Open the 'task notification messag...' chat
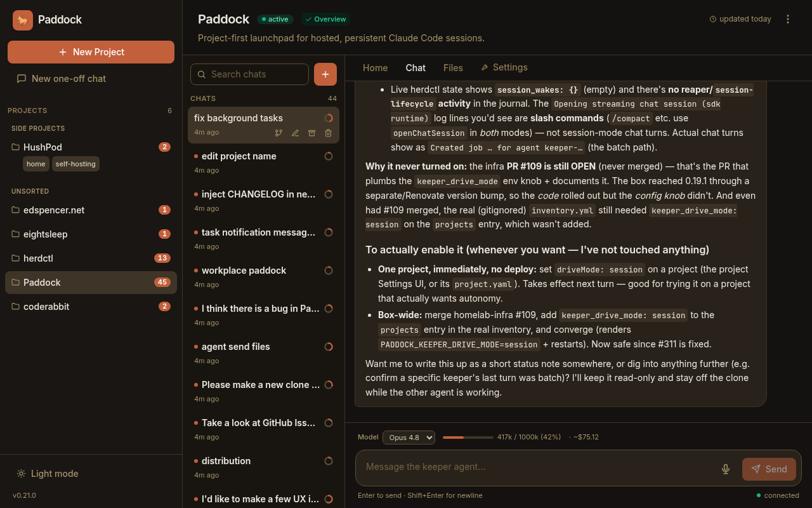This screenshot has height=508, width=812. (x=263, y=239)
